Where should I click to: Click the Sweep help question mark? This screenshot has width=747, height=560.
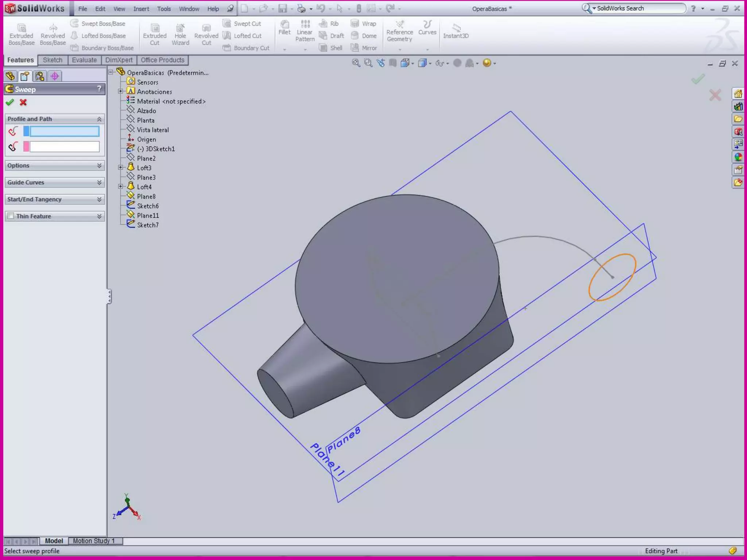tap(99, 89)
